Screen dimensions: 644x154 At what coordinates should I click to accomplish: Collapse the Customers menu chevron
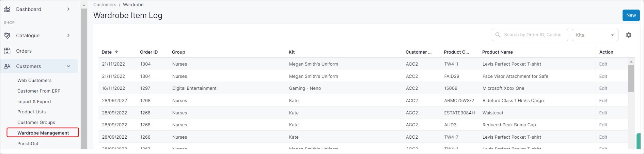pos(68,66)
